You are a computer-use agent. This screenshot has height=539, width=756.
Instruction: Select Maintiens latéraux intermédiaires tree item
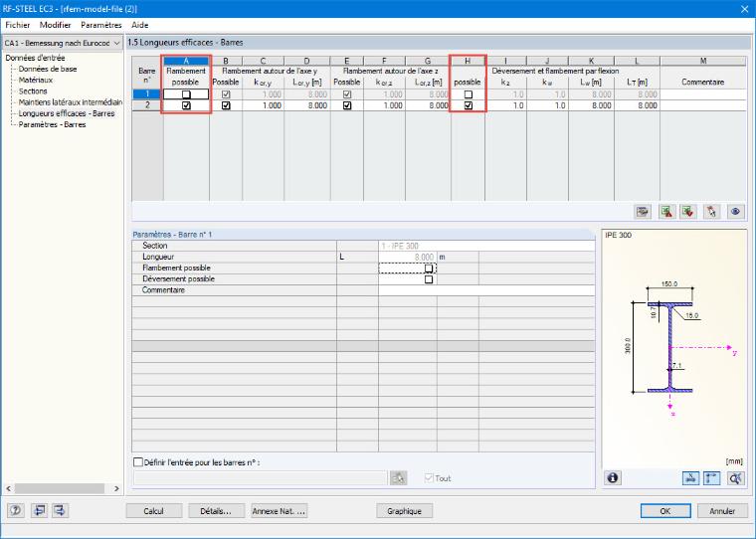[x=70, y=102]
